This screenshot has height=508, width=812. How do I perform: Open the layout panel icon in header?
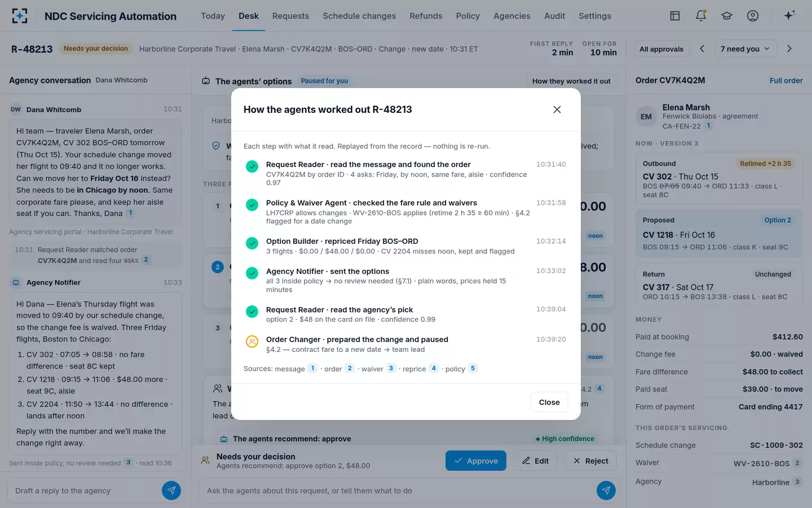[675, 16]
